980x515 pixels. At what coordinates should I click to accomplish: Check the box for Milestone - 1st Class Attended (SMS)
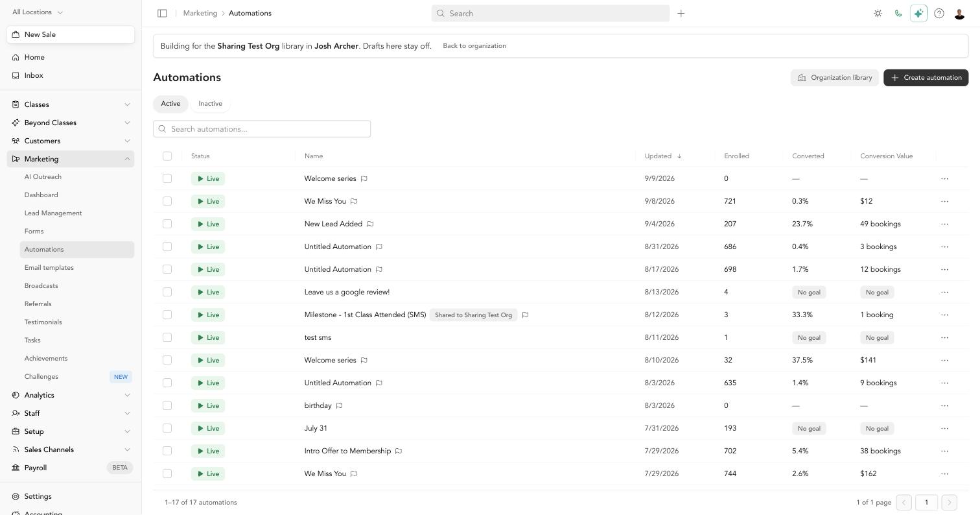click(167, 315)
